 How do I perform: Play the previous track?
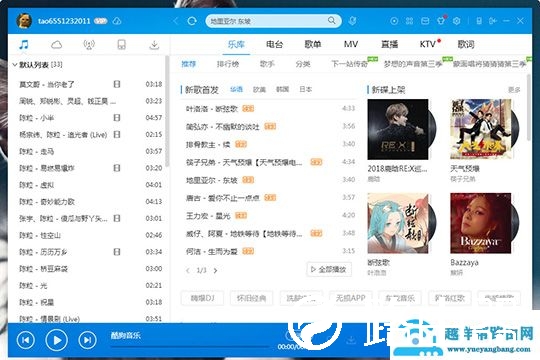point(26,340)
